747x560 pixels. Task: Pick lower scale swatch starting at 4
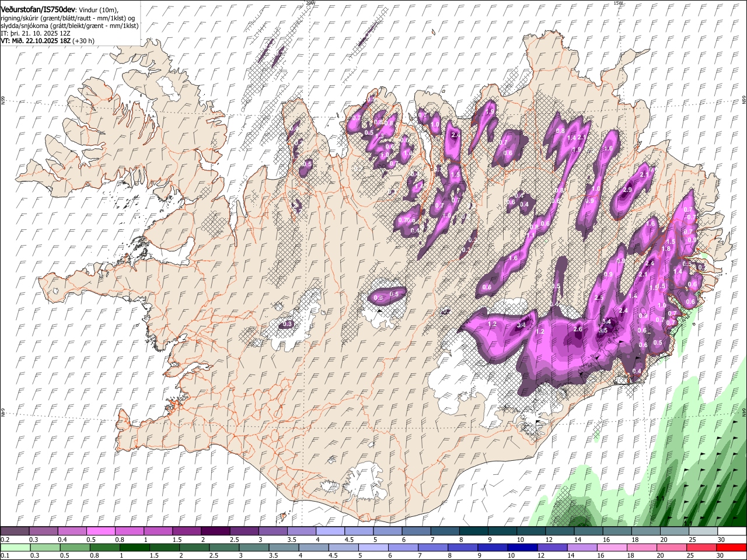coord(313,547)
